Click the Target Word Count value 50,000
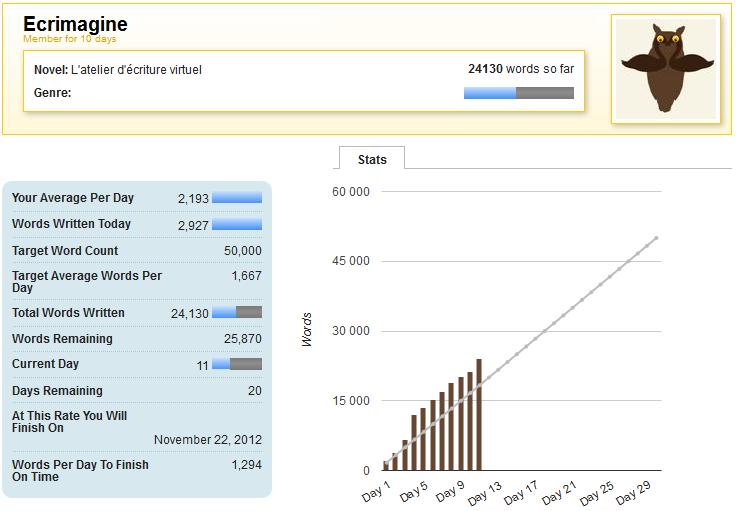Image resolution: width=742 pixels, height=511 pixels. coord(243,251)
